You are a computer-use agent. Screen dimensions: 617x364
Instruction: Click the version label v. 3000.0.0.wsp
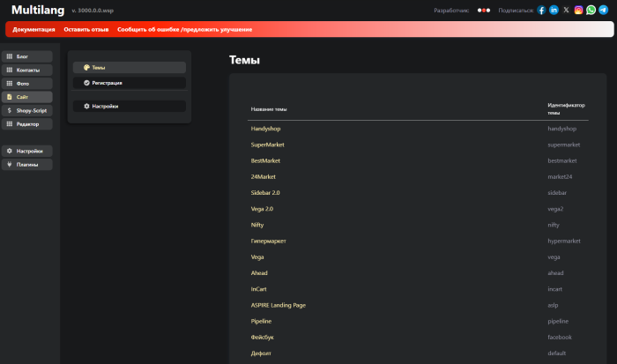point(93,11)
